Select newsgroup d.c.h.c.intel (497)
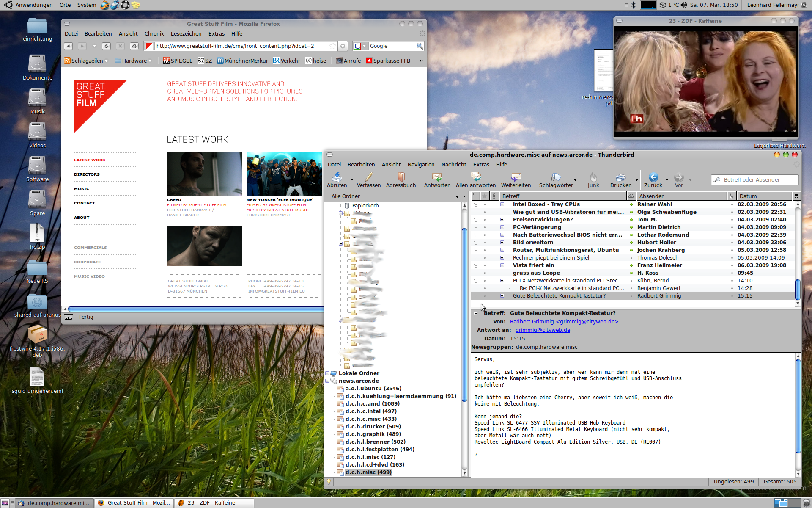The height and width of the screenshot is (508, 812). tap(371, 411)
